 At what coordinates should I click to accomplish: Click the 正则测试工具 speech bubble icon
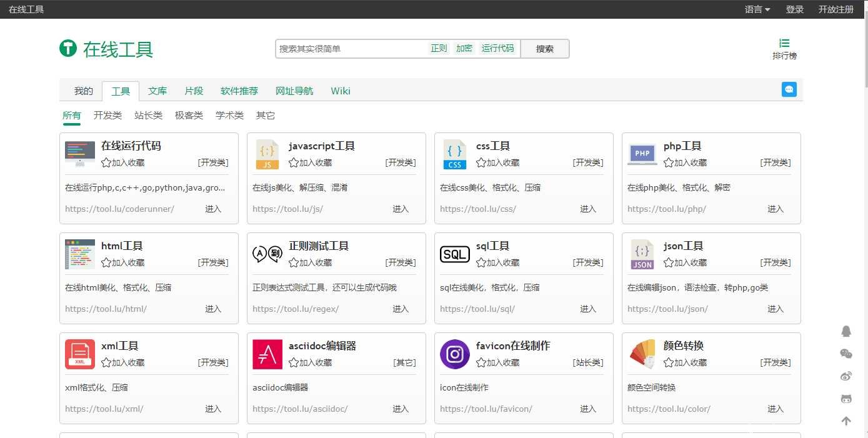(267, 254)
